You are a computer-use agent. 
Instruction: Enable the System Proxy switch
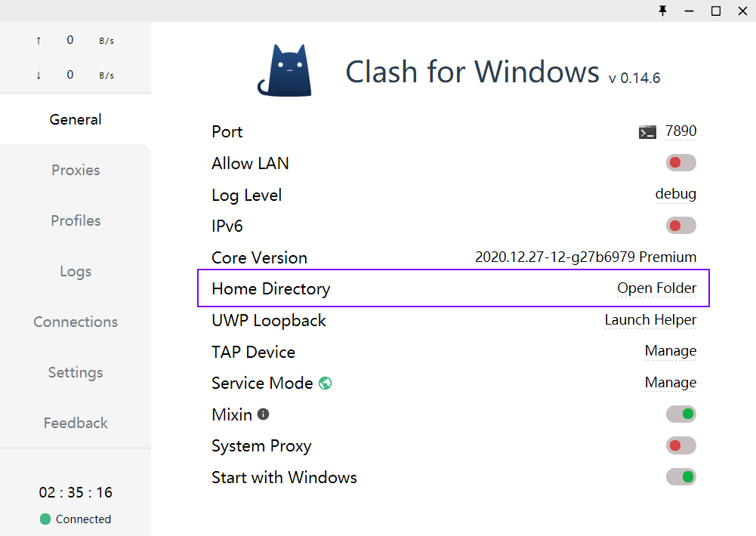pyautogui.click(x=680, y=445)
